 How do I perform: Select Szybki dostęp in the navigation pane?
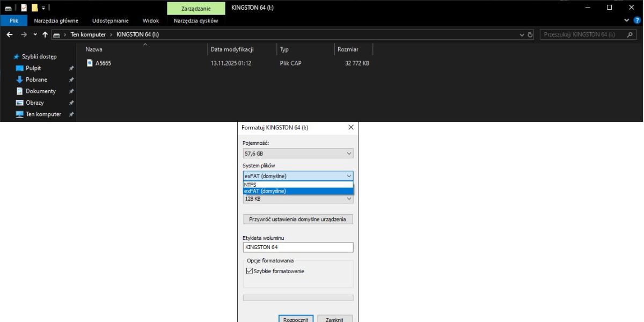coord(39,56)
